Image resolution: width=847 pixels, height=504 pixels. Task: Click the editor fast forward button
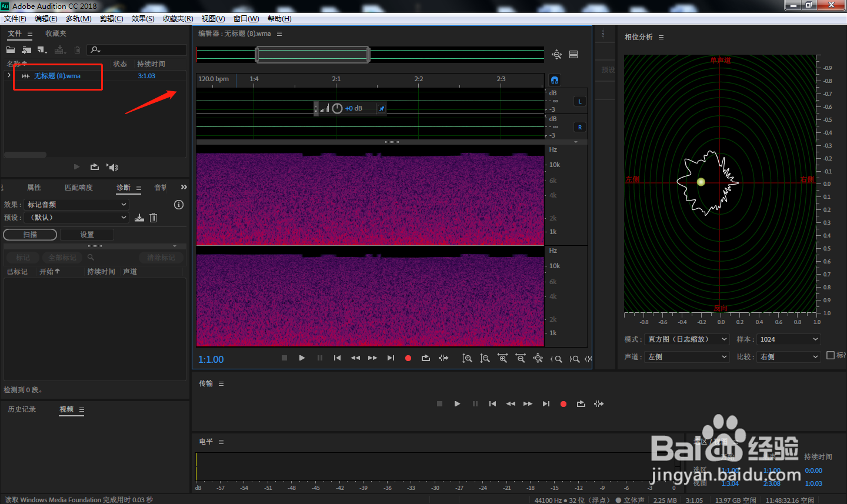pos(372,358)
